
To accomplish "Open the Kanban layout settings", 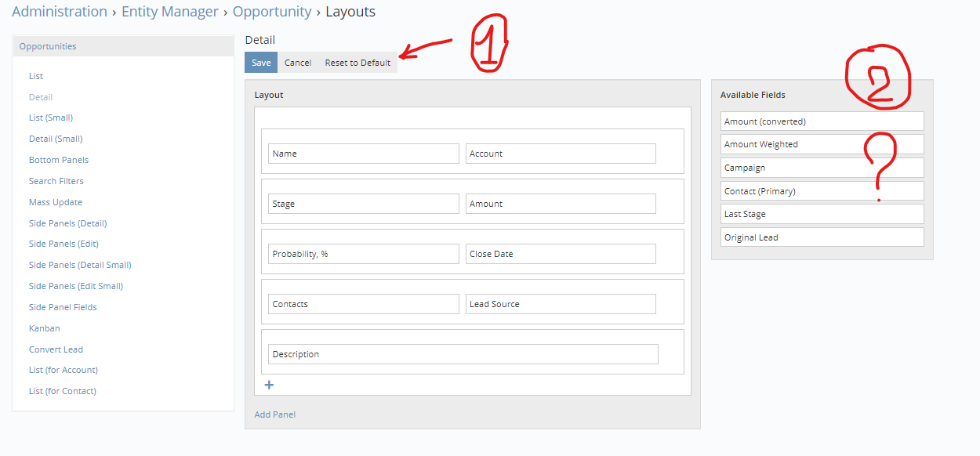I will (44, 328).
